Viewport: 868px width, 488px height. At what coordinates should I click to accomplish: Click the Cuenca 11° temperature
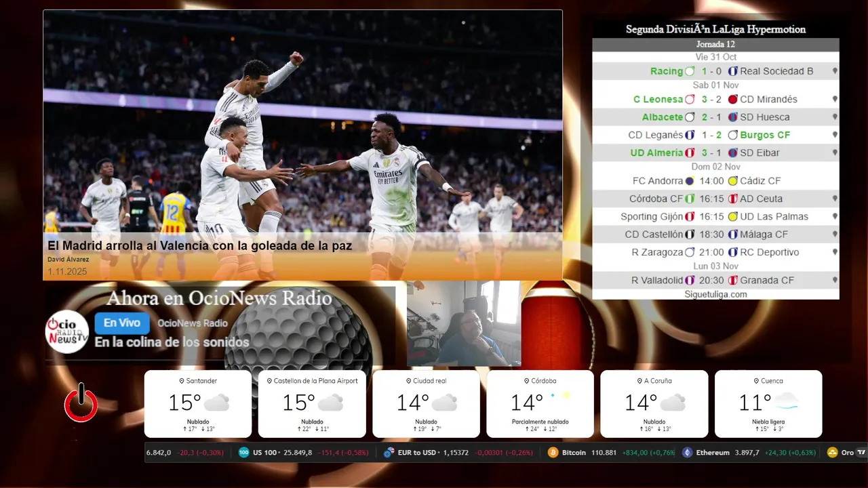[754, 403]
